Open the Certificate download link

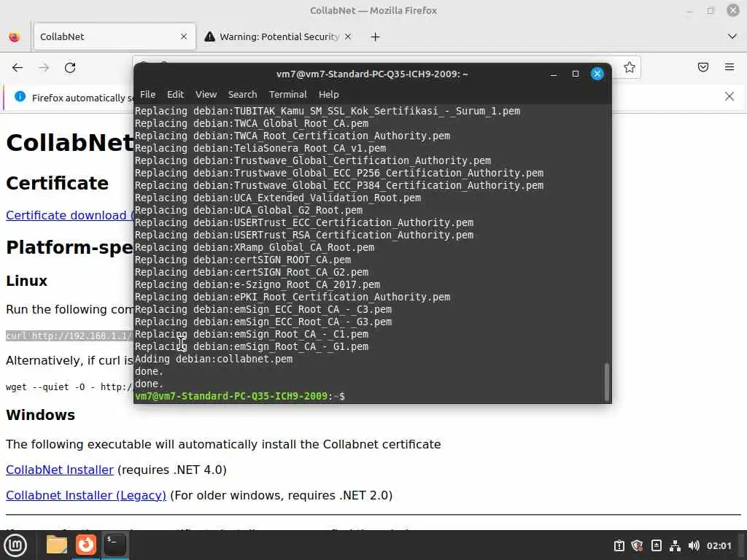click(x=70, y=215)
